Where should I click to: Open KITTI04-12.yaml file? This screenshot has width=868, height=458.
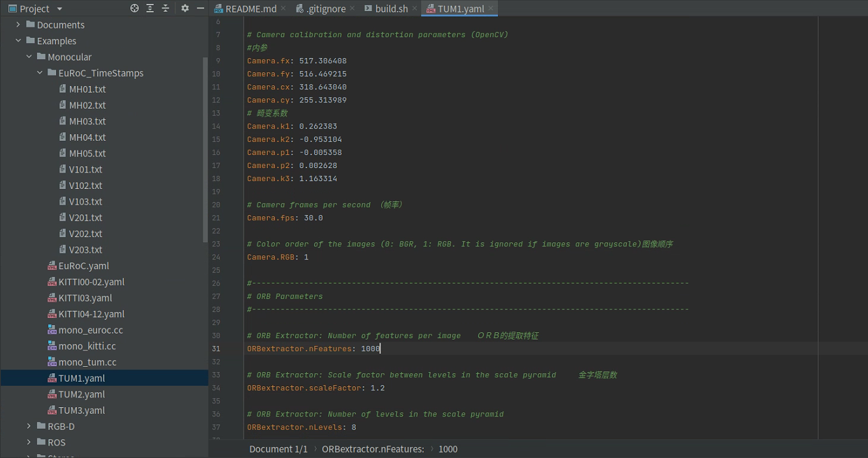click(91, 314)
